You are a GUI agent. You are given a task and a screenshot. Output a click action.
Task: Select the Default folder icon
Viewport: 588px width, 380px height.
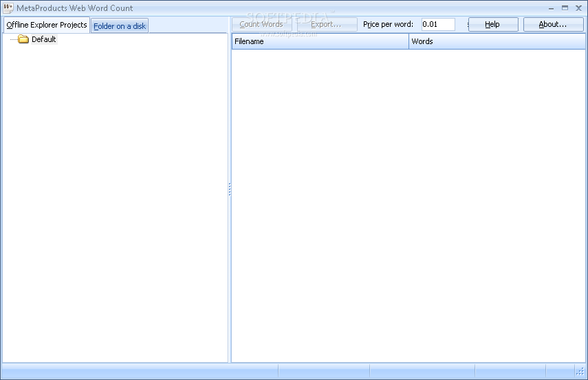click(23, 39)
